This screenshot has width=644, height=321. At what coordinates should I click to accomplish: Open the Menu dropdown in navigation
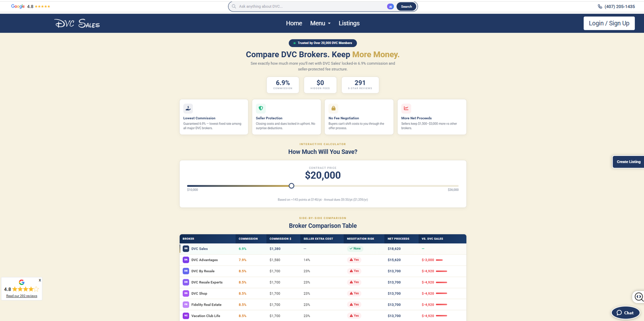point(320,23)
